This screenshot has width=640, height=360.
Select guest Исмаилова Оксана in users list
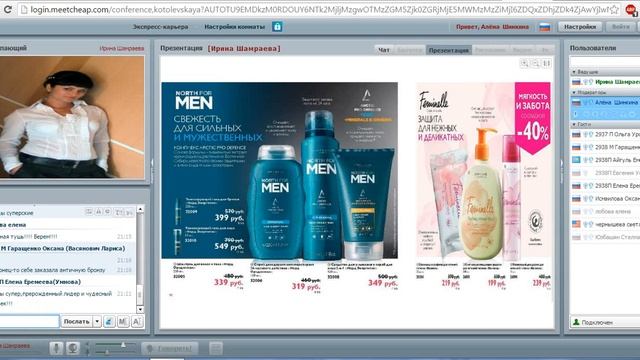coord(605,199)
